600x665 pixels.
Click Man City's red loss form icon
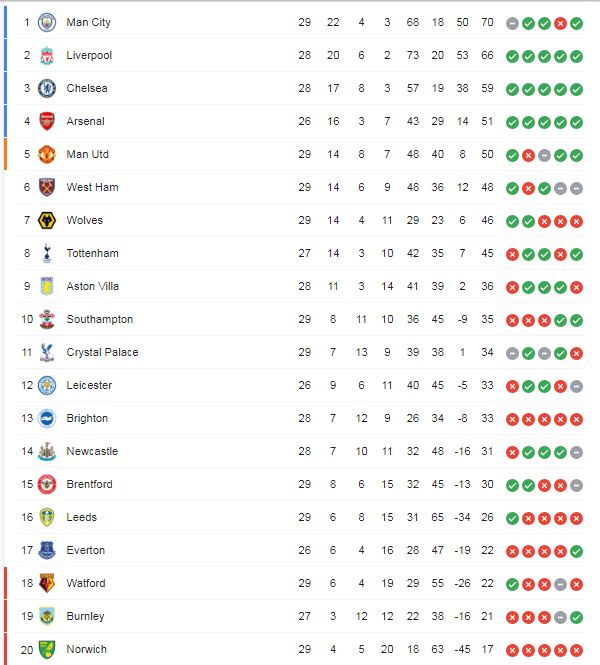click(x=560, y=23)
